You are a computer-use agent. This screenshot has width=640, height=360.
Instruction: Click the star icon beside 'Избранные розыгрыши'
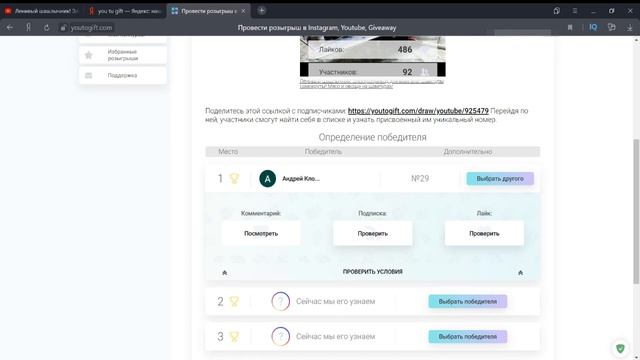[89, 55]
